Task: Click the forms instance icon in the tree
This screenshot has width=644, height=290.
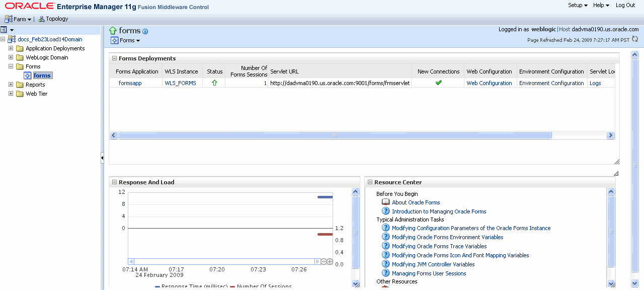Action: point(28,76)
